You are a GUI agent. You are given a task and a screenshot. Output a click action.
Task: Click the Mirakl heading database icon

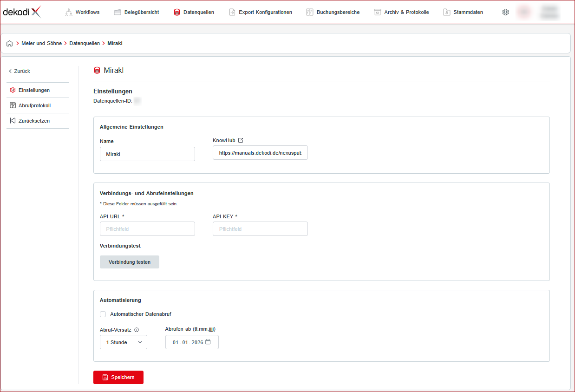pyautogui.click(x=97, y=71)
